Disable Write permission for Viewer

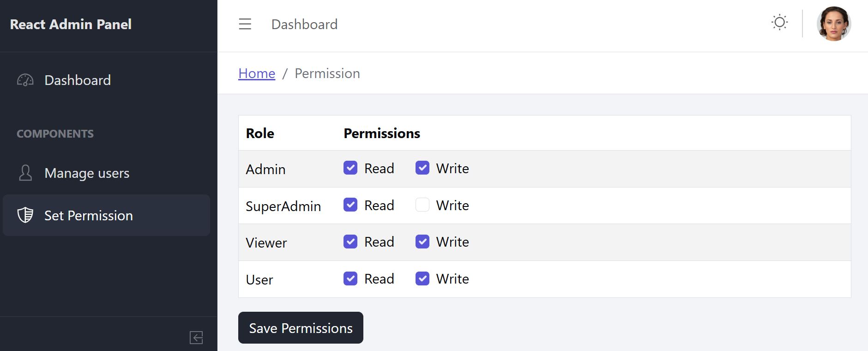[422, 241]
